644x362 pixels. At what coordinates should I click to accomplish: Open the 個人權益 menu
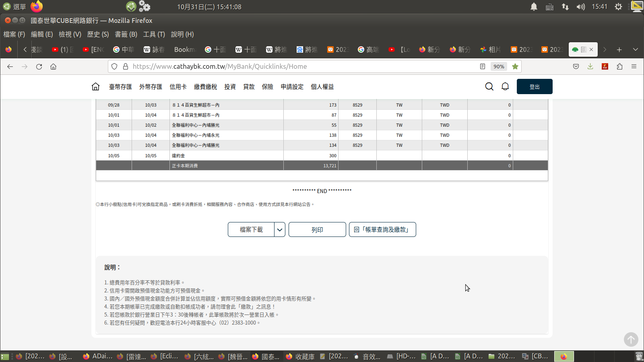[x=322, y=87]
